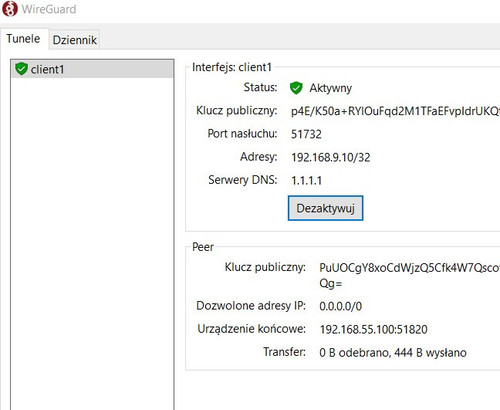This screenshot has height=410, width=500.
Task: Click the interface public key value p4E/K50a
Action: 395,111
